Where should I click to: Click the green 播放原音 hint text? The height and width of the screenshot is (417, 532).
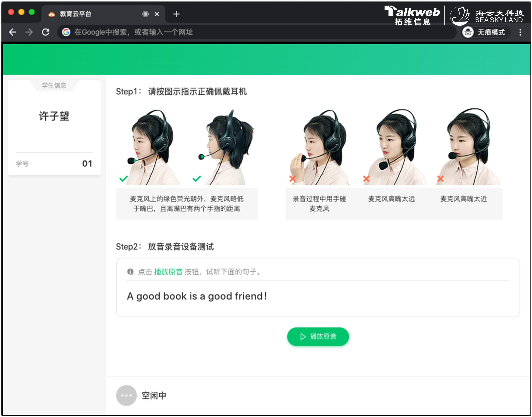(x=168, y=272)
